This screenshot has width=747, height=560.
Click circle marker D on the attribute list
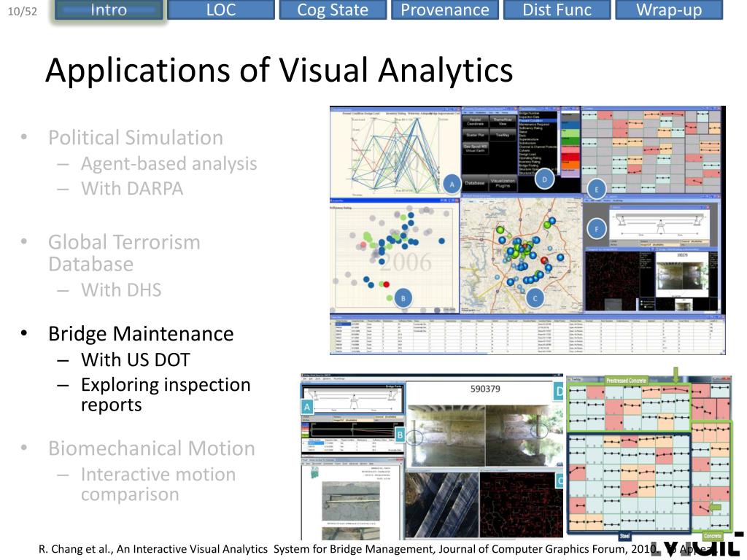[x=544, y=179]
